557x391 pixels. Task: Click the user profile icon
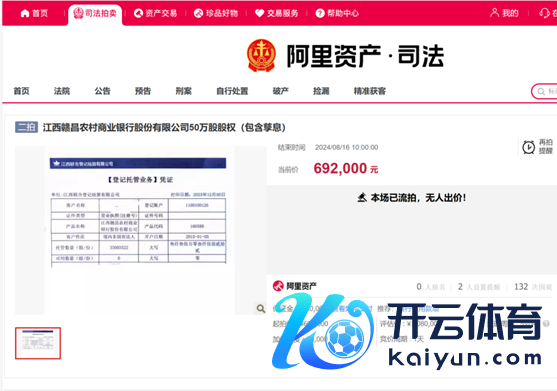point(494,13)
